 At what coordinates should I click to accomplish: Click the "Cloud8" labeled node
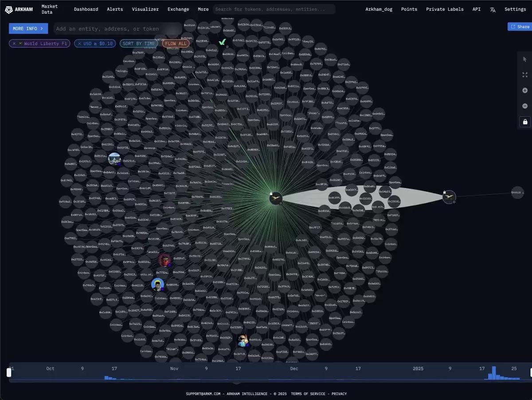270,27
